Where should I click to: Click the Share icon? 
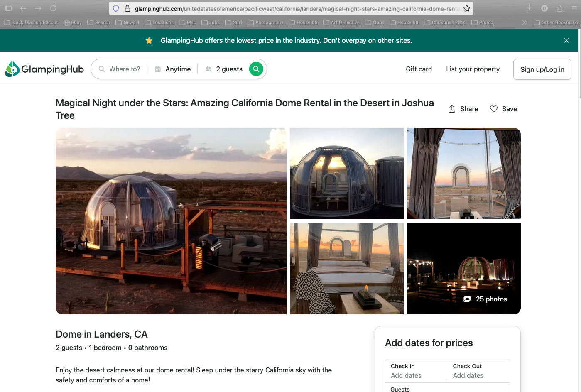coord(452,109)
